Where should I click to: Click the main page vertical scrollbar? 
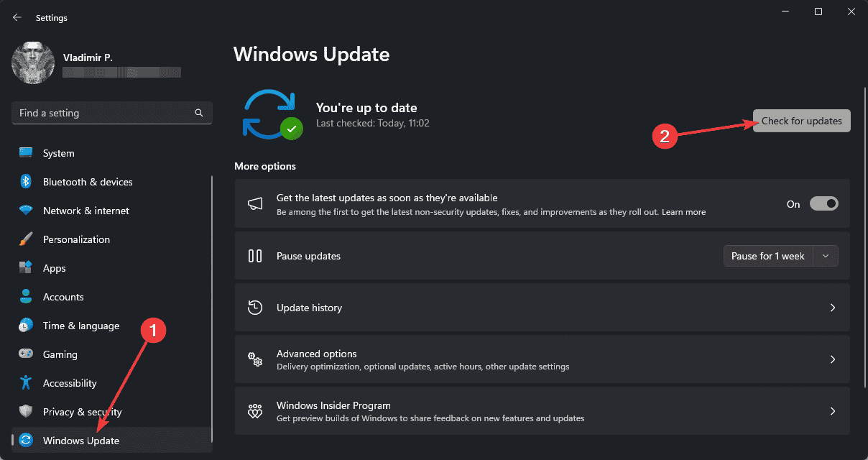click(864, 237)
